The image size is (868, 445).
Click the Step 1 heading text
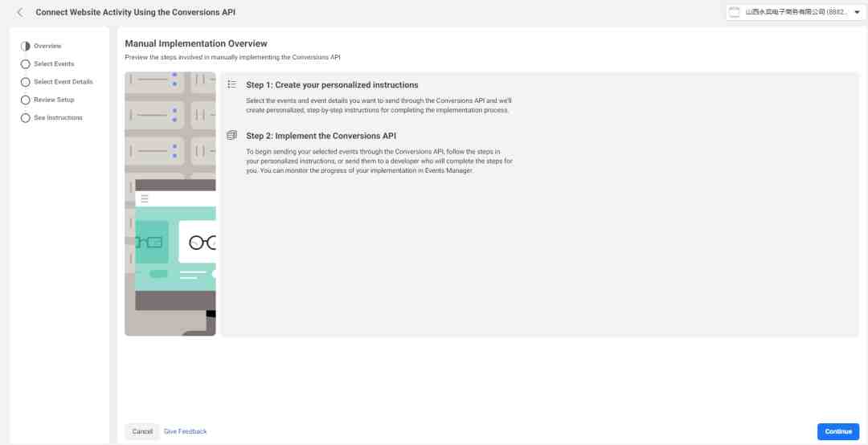pyautogui.click(x=332, y=84)
